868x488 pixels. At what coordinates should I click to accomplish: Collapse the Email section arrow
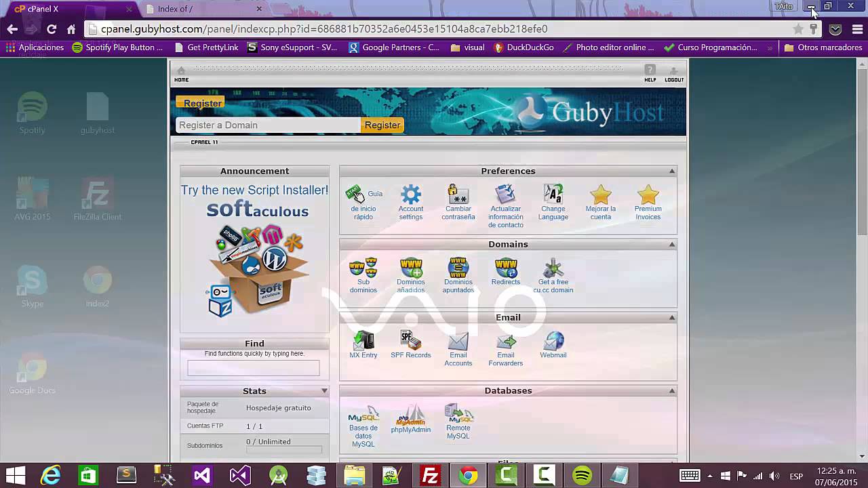[x=672, y=318]
